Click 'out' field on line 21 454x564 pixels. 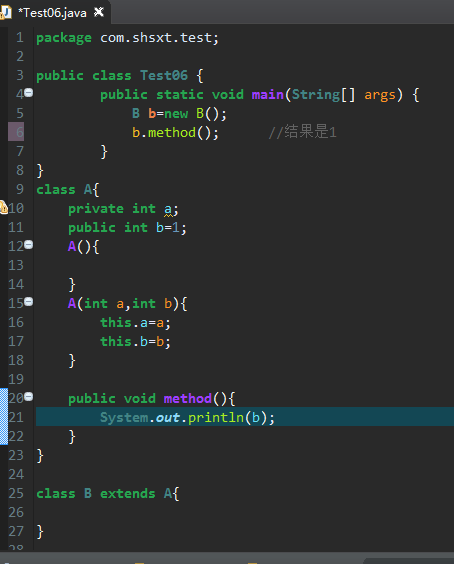[168, 418]
